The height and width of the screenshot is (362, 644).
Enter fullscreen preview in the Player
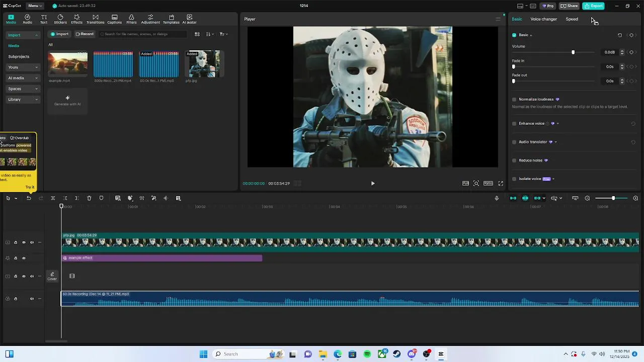501,184
